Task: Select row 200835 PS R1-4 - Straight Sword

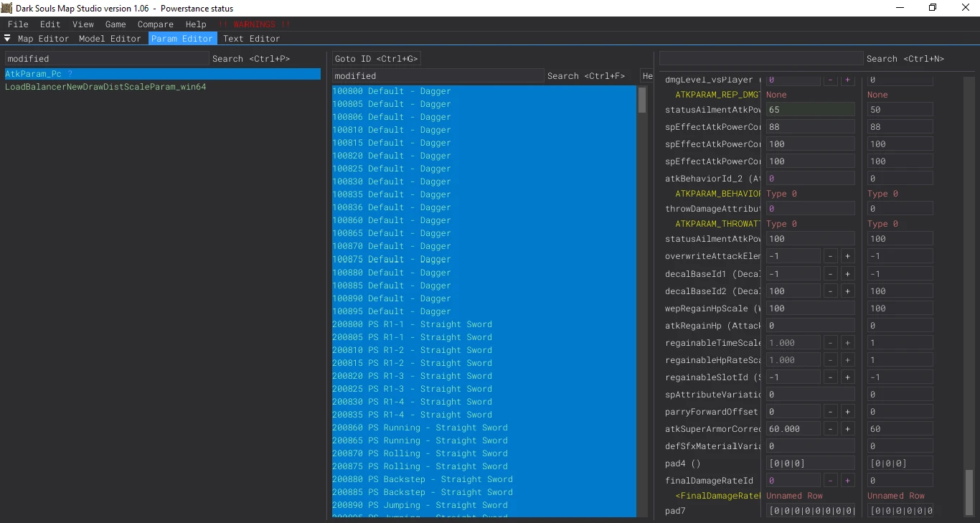Action: (484, 415)
